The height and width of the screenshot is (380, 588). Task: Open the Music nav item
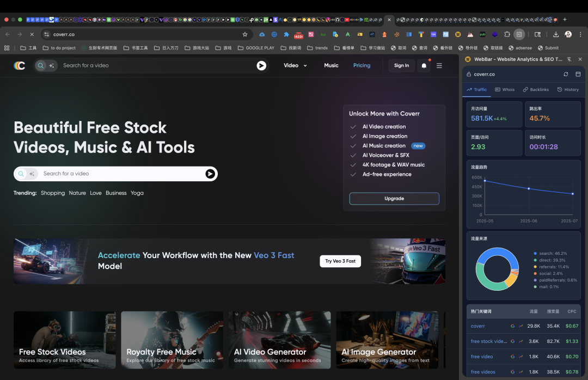331,66
